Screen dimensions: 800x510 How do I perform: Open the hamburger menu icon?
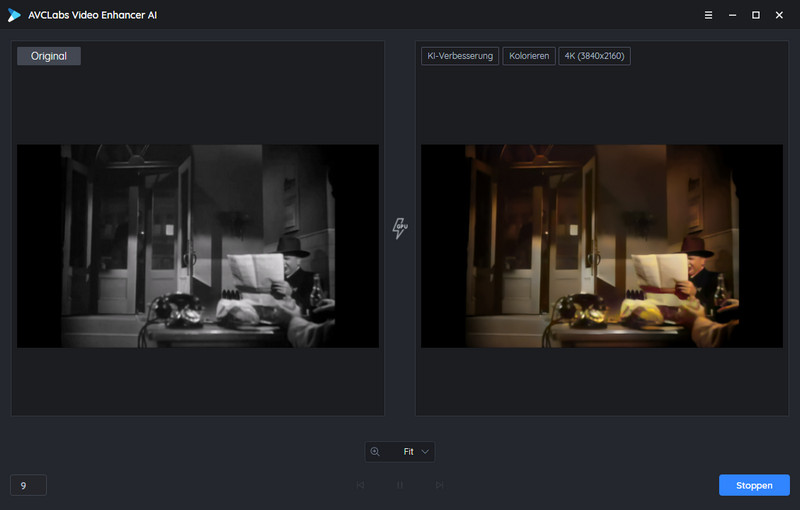point(708,15)
